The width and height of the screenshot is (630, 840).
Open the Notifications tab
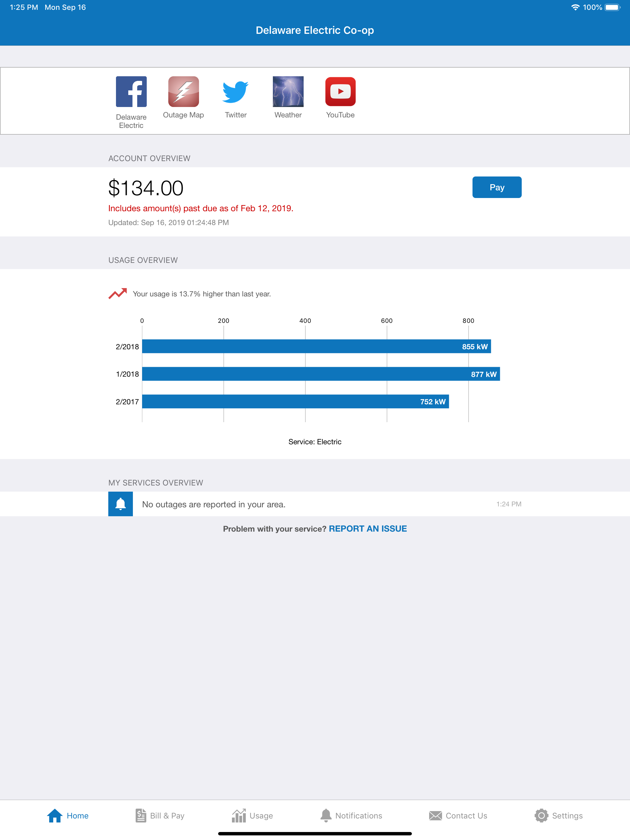[x=351, y=816]
